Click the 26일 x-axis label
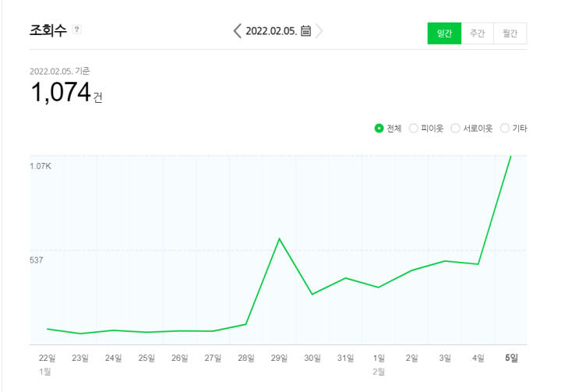The width and height of the screenshot is (579, 392). coord(180,358)
